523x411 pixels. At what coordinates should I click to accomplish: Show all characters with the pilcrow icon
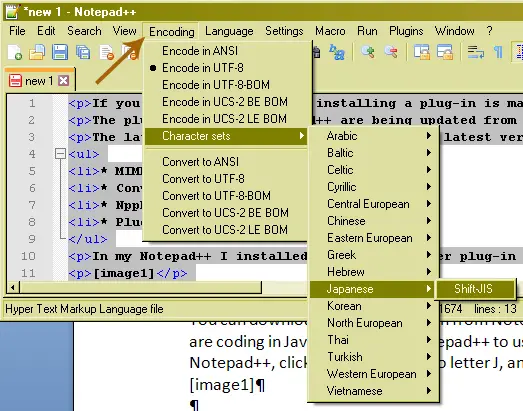498,52
